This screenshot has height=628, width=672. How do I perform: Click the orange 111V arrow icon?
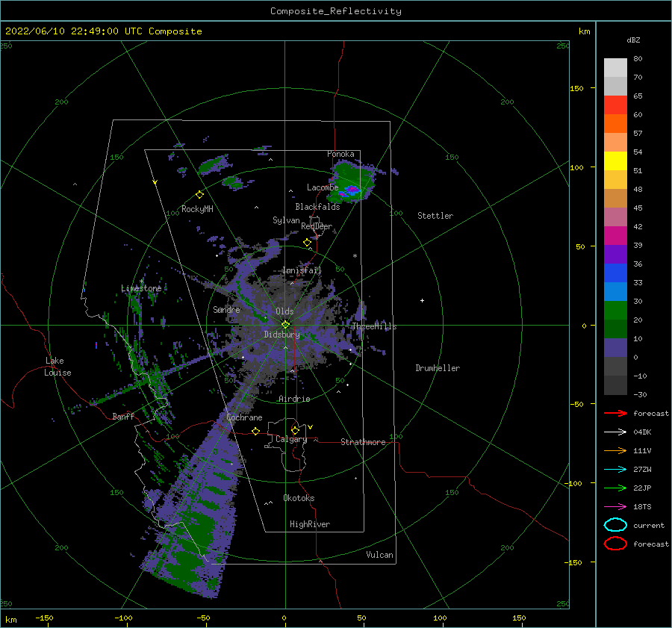coord(615,450)
